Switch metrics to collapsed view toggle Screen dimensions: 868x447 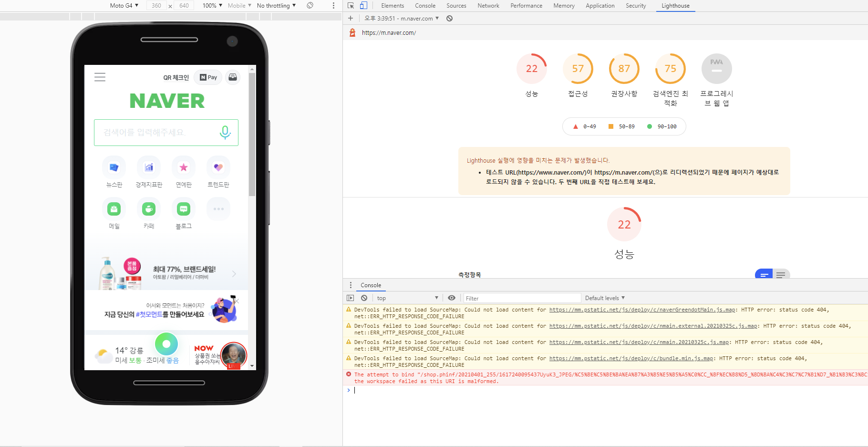764,274
